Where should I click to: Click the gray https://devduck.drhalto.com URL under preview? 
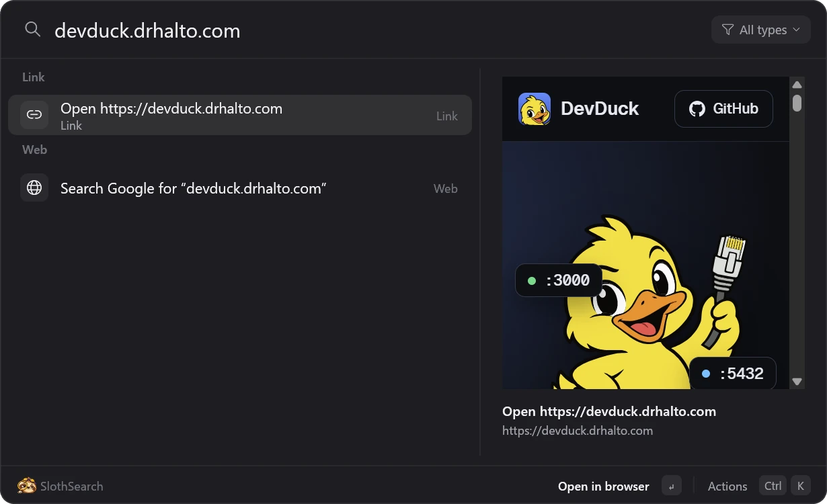tap(578, 431)
